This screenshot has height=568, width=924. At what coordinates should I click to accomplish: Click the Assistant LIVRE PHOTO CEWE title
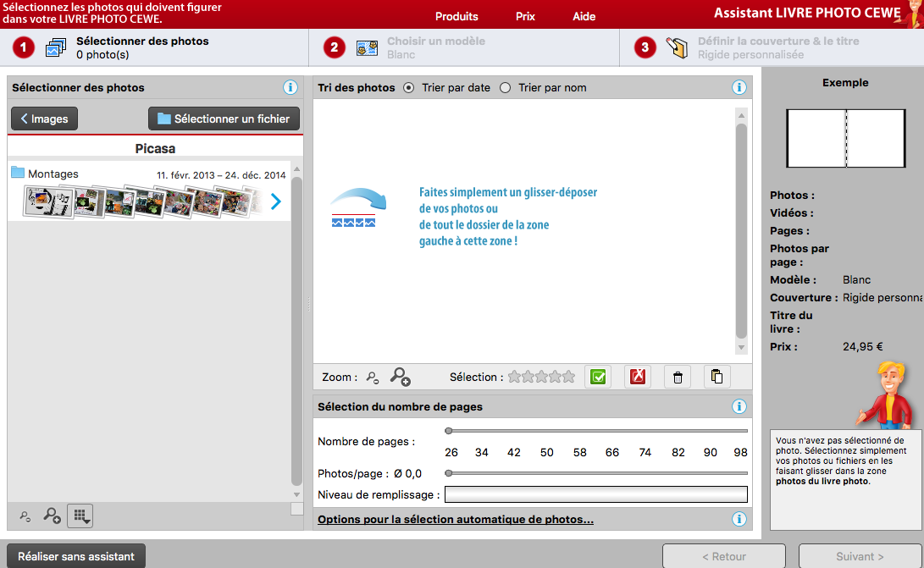click(x=807, y=13)
